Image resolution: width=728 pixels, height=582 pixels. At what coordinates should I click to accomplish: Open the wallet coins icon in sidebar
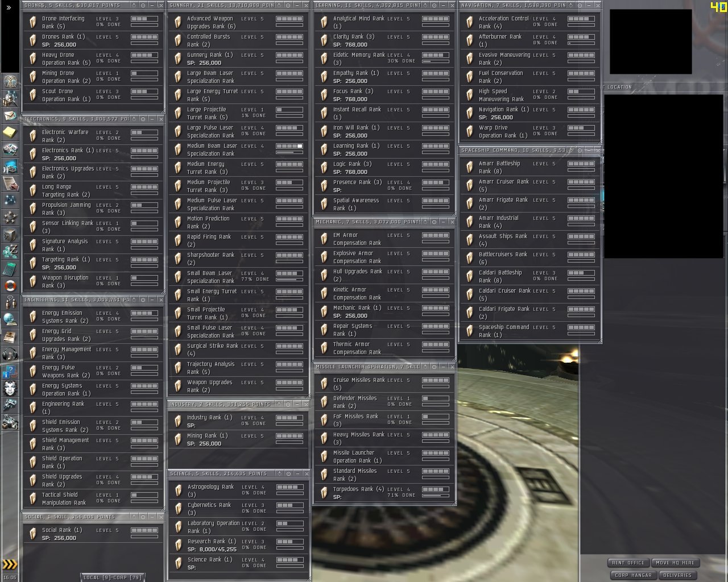(10, 252)
